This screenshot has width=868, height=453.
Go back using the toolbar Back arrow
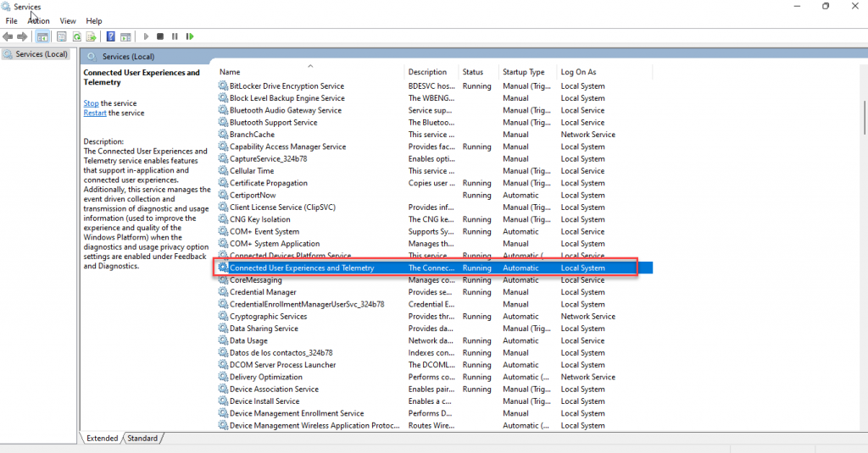[8, 36]
